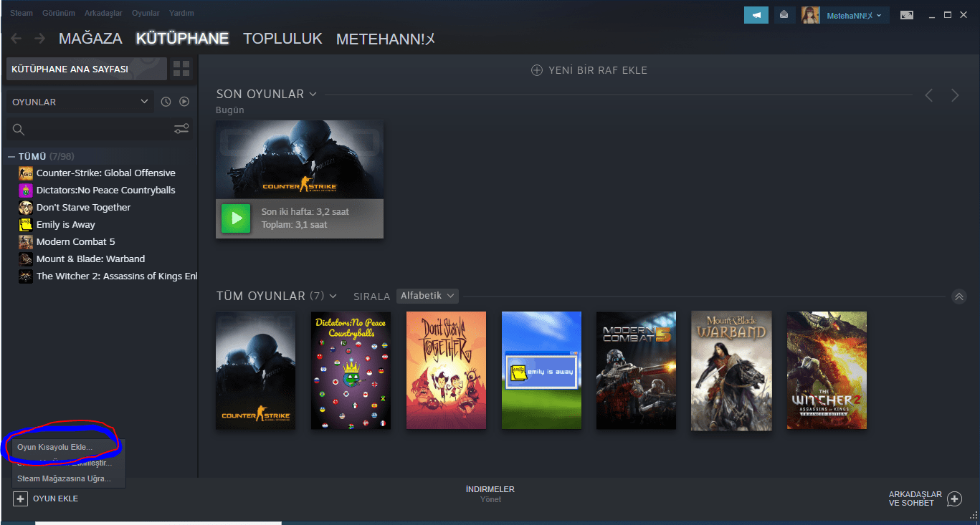Open the Alfabetik sort dropdown
The image size is (980, 525).
point(427,296)
